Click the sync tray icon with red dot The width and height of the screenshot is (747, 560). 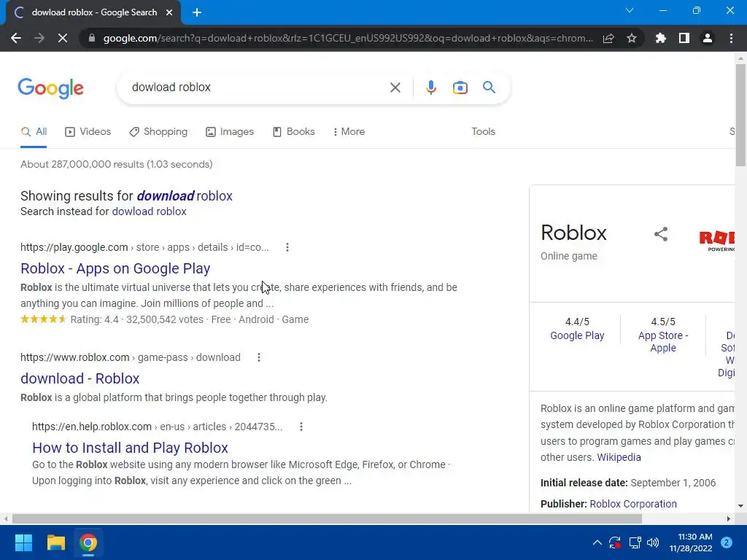(x=615, y=542)
